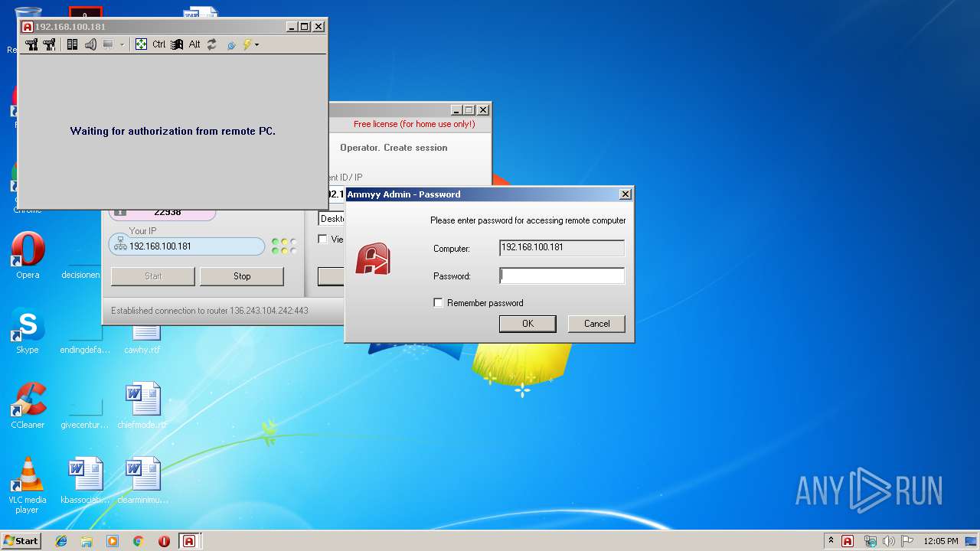Image resolution: width=980 pixels, height=551 pixels.
Task: Select the clearminimu... Word document on desktop
Action: (142, 481)
